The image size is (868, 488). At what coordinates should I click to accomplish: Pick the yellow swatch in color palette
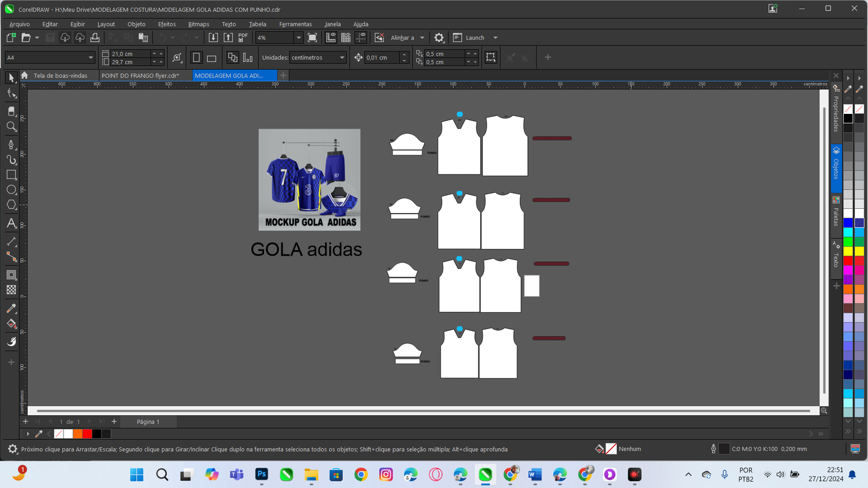click(x=848, y=251)
